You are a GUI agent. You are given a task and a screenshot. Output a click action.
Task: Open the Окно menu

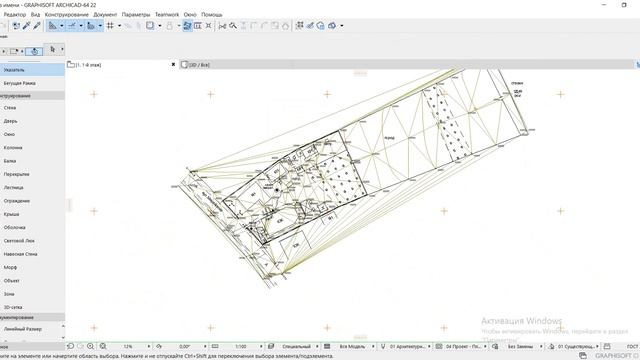pyautogui.click(x=190, y=15)
